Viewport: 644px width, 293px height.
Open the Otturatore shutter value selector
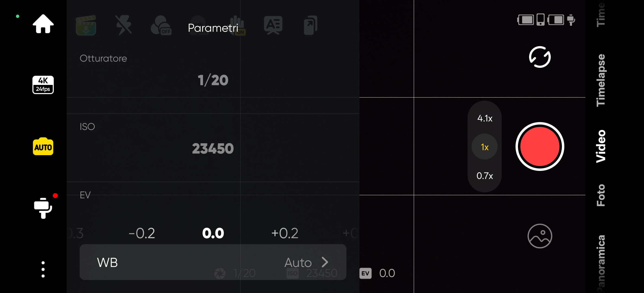click(213, 79)
